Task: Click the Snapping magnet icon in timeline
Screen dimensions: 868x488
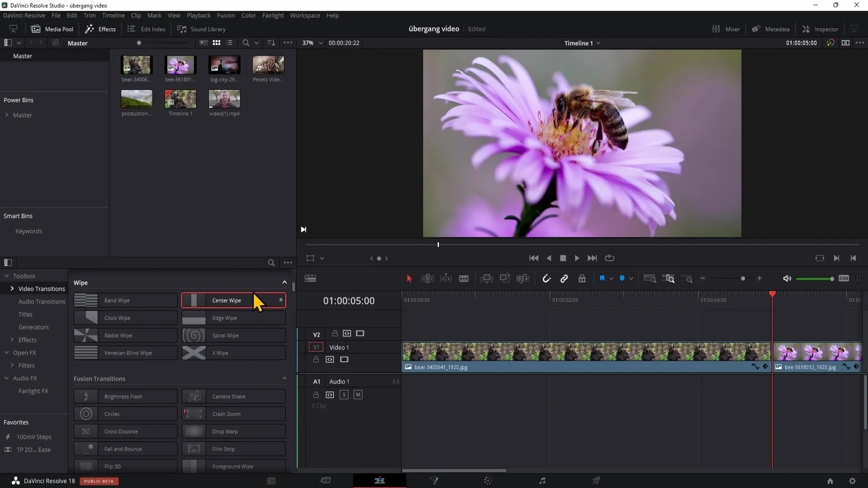Action: pos(547,278)
